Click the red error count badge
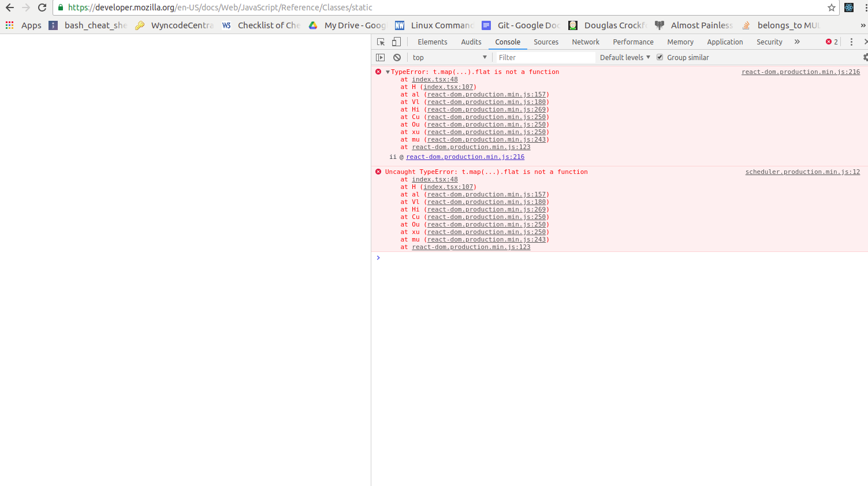This screenshot has width=868, height=486. tap(832, 42)
